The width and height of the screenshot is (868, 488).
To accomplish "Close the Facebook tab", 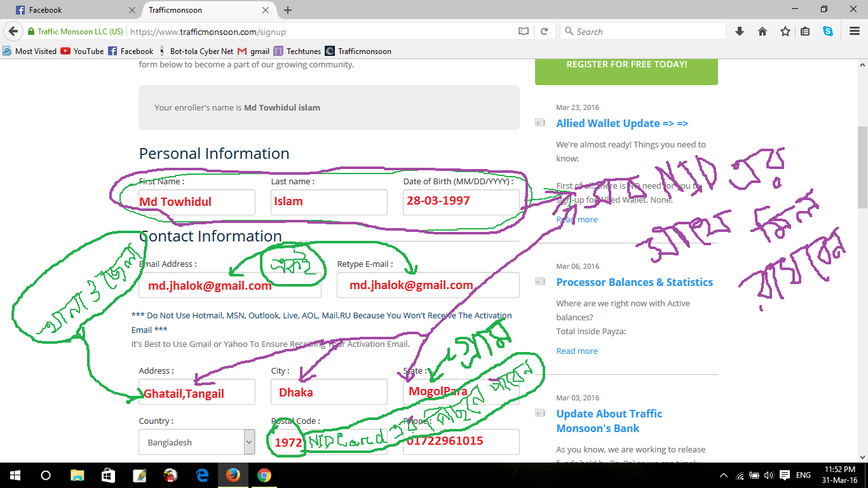I will [132, 10].
